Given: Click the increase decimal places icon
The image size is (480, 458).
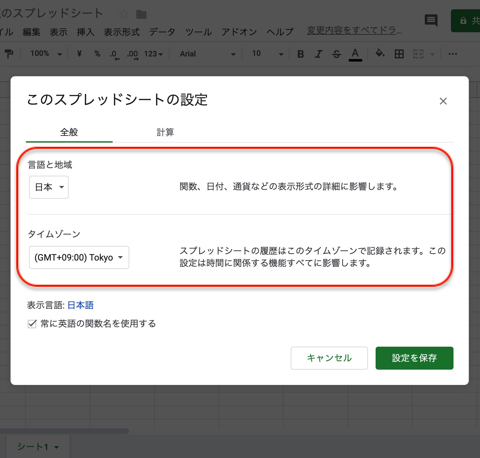Looking at the screenshot, I should (x=132, y=54).
